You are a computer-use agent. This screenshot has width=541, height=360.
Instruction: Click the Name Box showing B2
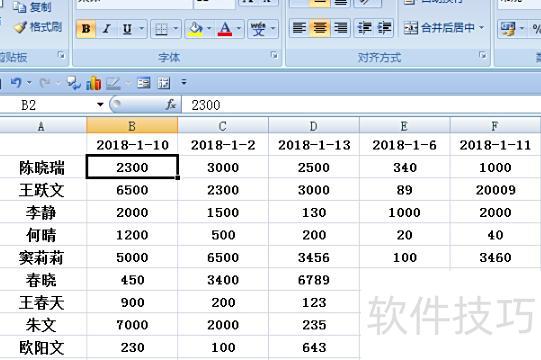tap(47, 105)
